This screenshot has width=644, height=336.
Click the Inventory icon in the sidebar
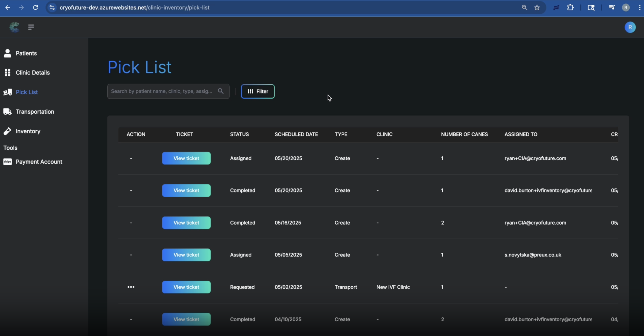[7, 131]
